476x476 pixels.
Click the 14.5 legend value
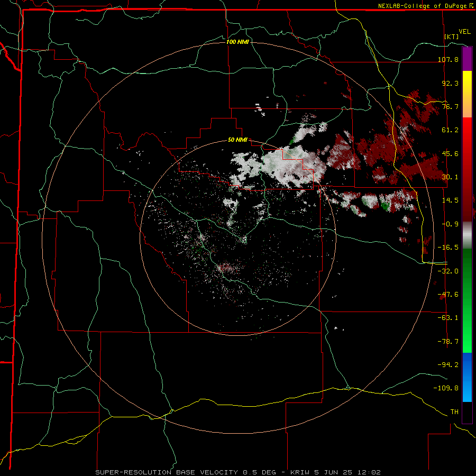point(450,200)
